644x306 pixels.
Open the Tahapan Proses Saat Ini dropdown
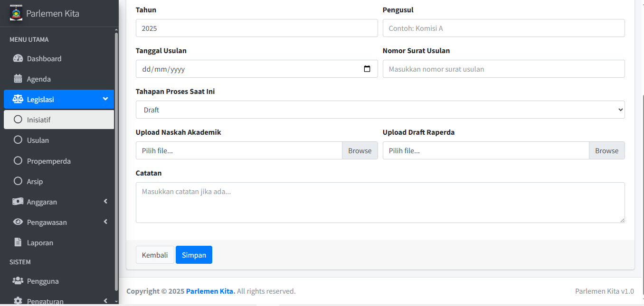click(380, 110)
